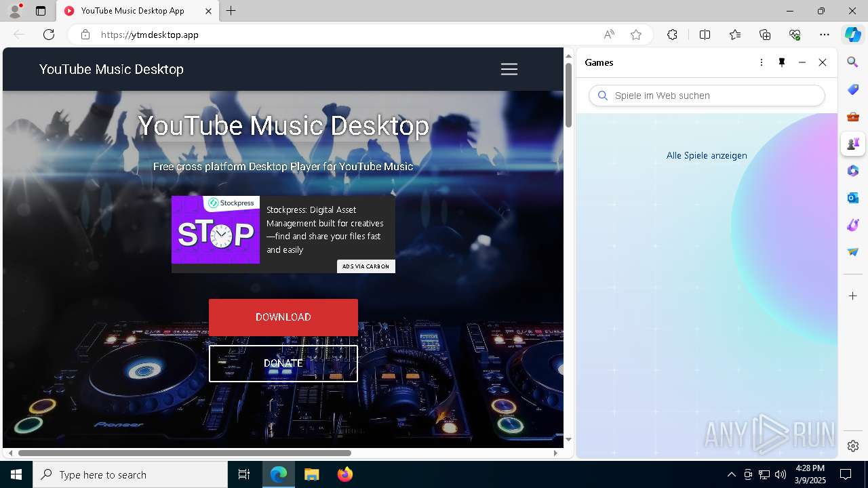
Task: Click the Stockpress ad description text
Action: coord(325,230)
